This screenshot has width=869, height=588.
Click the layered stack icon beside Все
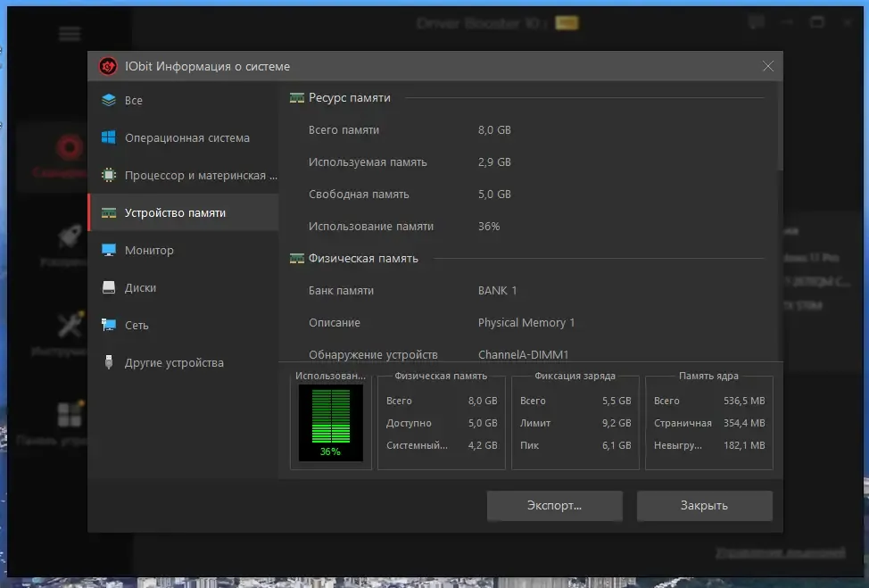click(109, 100)
